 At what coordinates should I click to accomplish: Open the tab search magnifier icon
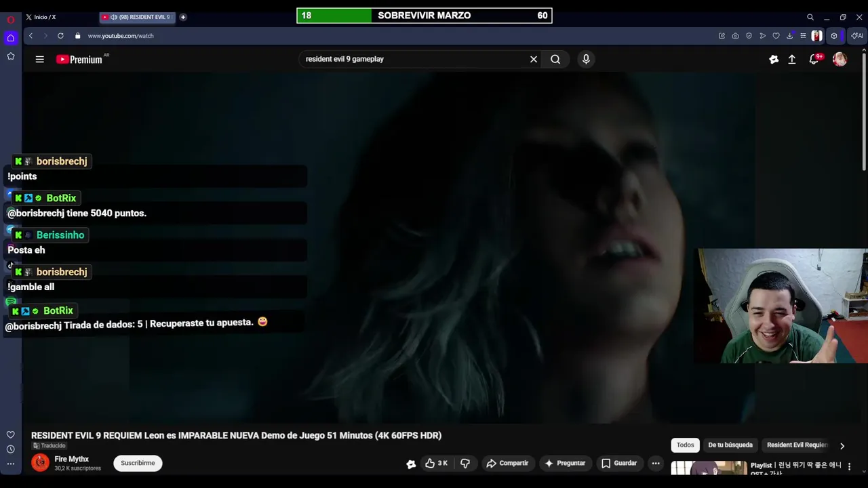coord(810,17)
